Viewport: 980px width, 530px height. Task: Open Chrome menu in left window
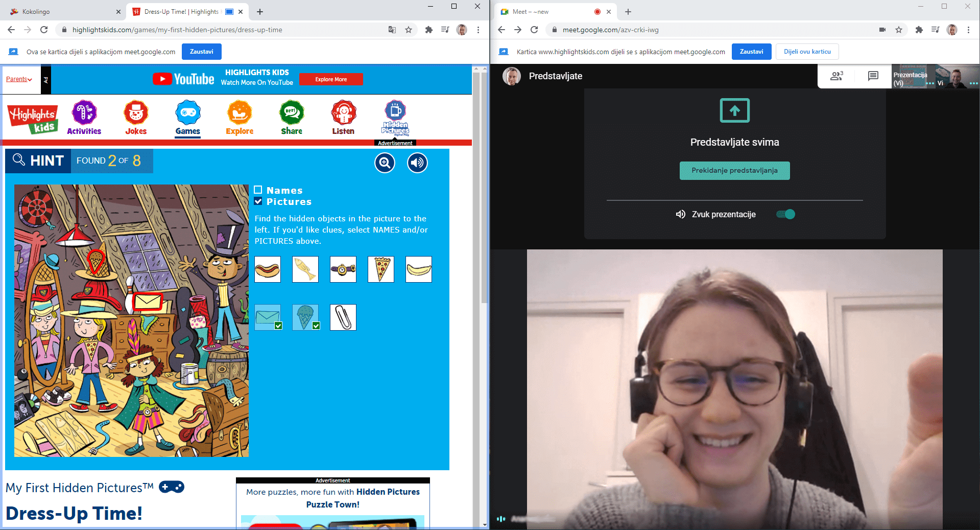click(478, 30)
